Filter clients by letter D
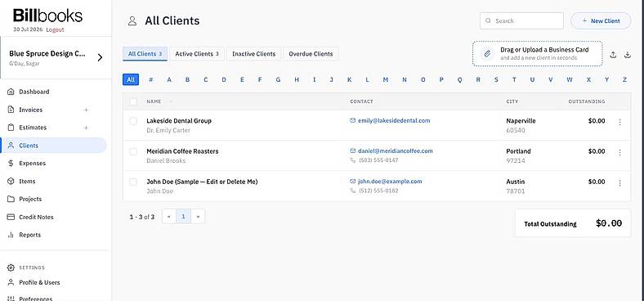 (224, 80)
